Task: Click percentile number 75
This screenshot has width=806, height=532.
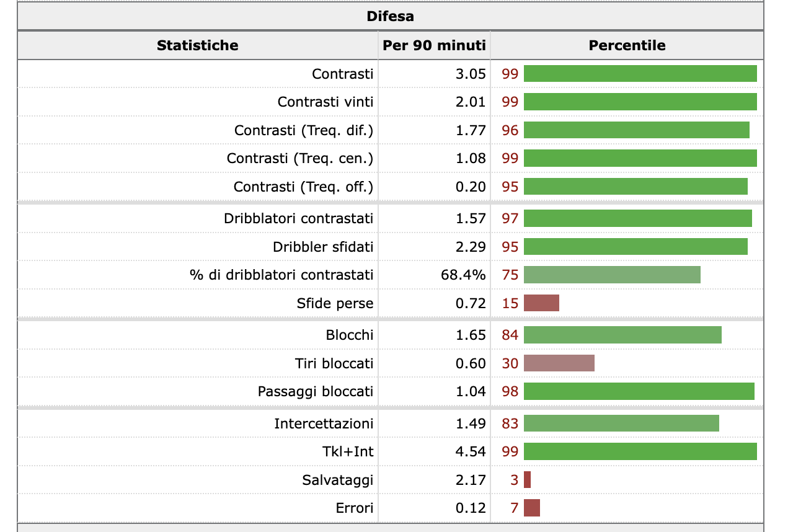Action: pyautogui.click(x=510, y=275)
